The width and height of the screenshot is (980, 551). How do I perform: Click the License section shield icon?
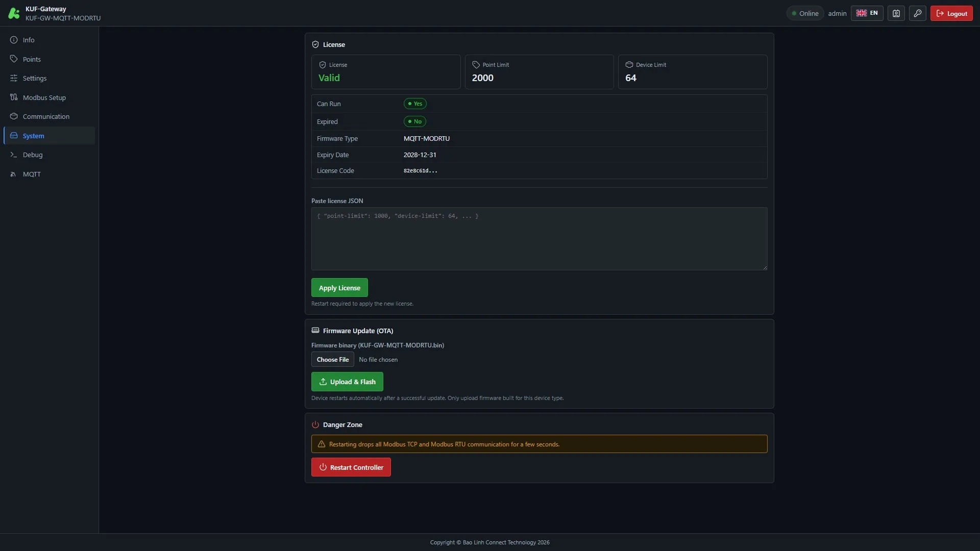pos(315,44)
